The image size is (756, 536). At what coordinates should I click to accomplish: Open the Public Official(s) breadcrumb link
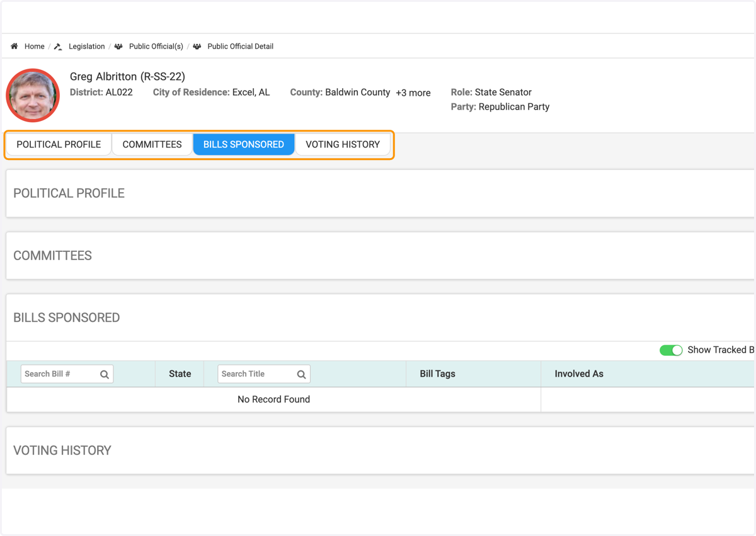(x=156, y=47)
